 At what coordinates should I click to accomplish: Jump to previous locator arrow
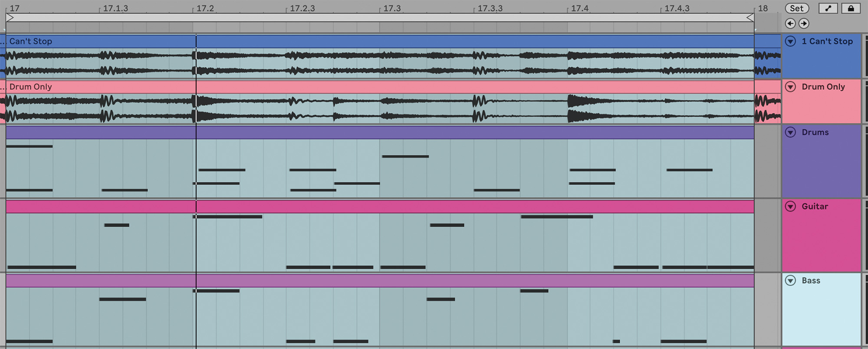790,23
